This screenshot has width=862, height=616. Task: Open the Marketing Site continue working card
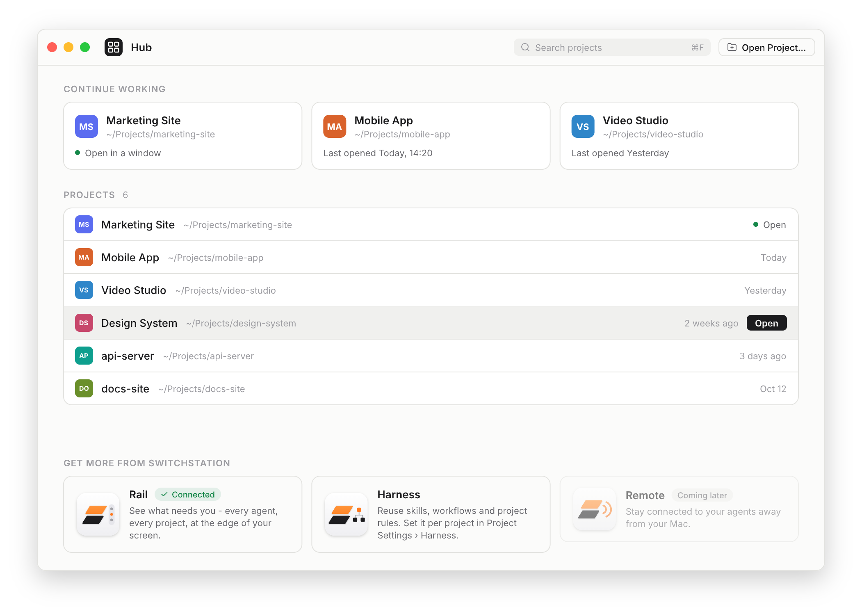pos(182,136)
